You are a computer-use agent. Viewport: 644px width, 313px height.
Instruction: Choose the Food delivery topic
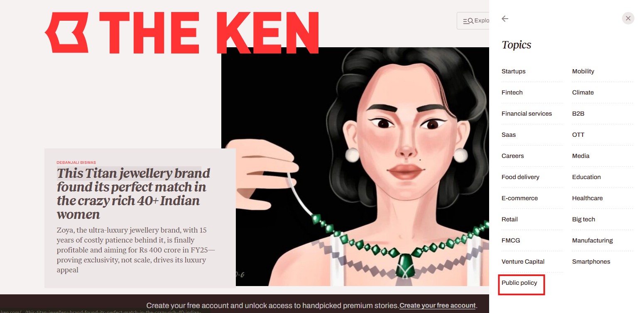pyautogui.click(x=520, y=177)
